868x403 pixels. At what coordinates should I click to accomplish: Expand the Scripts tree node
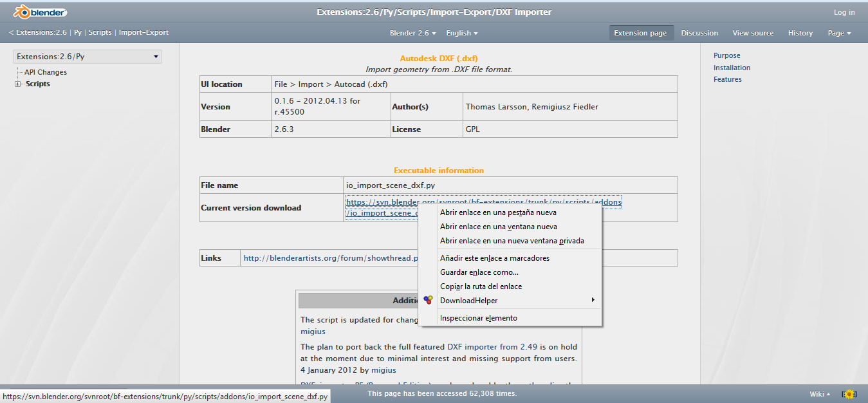(18, 84)
